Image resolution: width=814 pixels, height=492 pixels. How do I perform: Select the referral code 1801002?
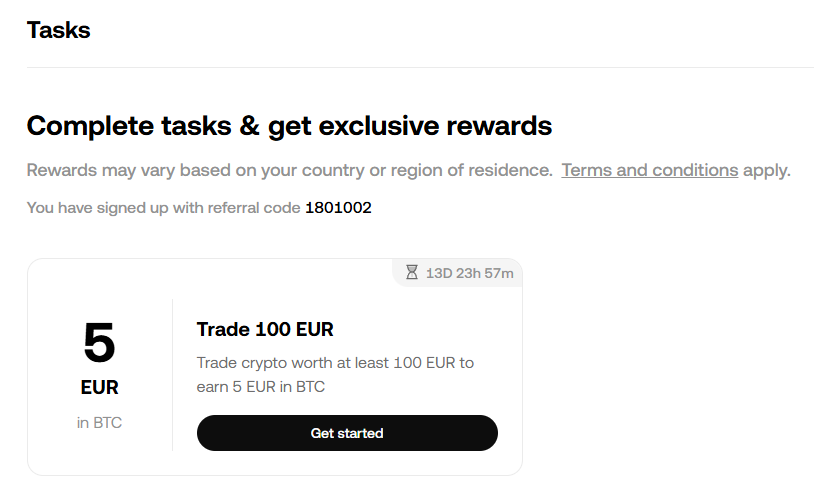[338, 208]
